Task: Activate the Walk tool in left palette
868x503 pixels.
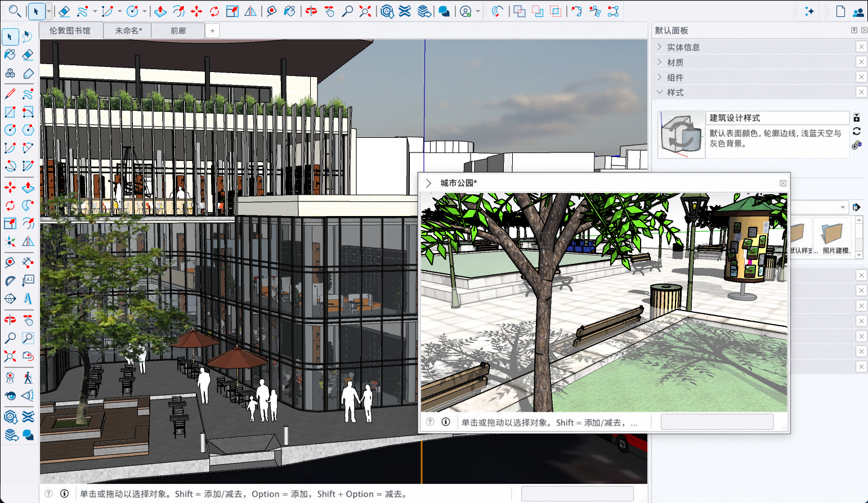Action: click(x=28, y=378)
